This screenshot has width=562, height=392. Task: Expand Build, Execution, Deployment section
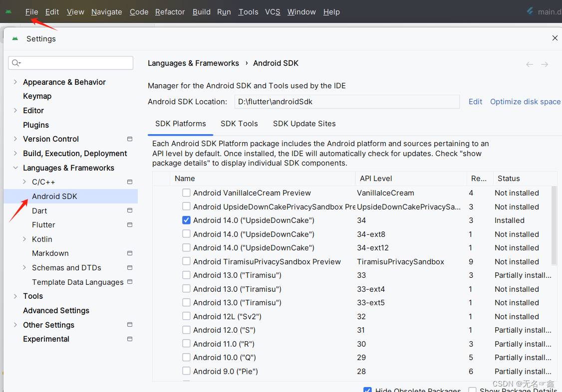[15, 153]
